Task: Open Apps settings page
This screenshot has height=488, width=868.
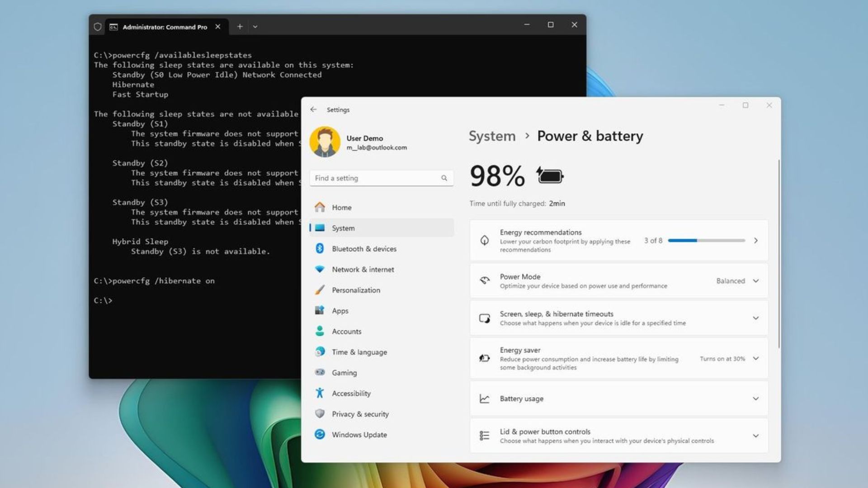Action: click(x=382, y=310)
